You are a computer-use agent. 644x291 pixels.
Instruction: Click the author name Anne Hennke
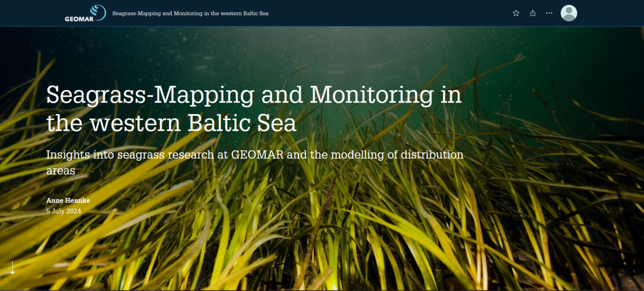pos(68,200)
